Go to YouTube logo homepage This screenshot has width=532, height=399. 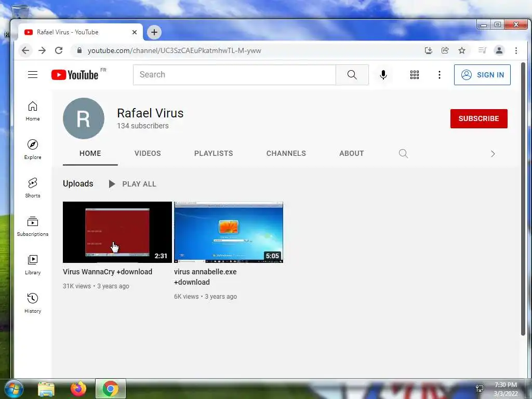(75, 75)
